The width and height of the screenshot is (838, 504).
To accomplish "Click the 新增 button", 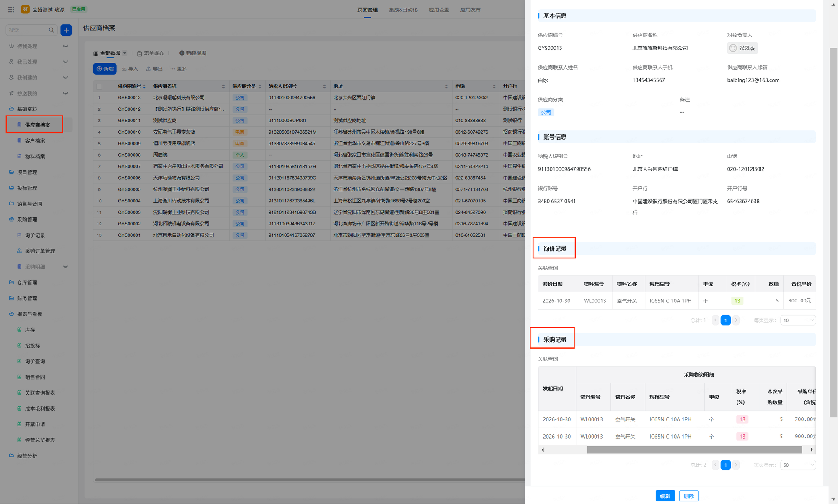I will [105, 69].
